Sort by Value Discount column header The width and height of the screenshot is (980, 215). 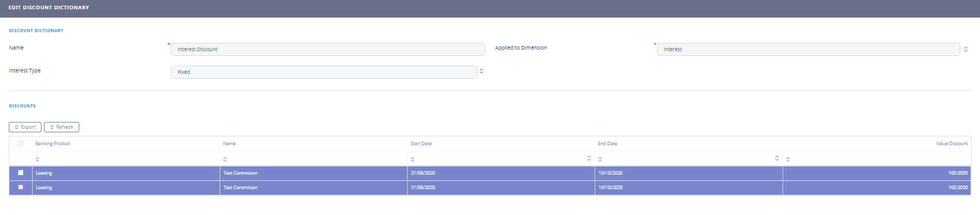pyautogui.click(x=952, y=144)
